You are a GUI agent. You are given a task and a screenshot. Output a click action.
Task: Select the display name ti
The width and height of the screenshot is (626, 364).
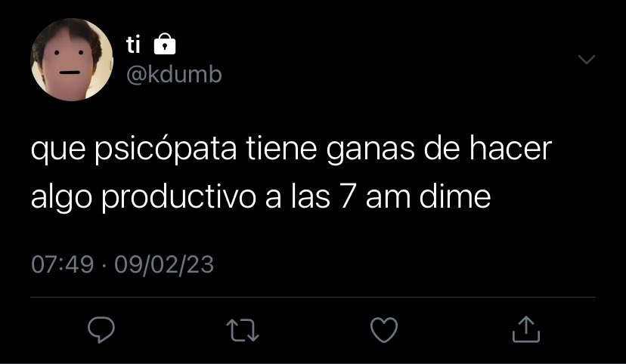click(x=133, y=45)
